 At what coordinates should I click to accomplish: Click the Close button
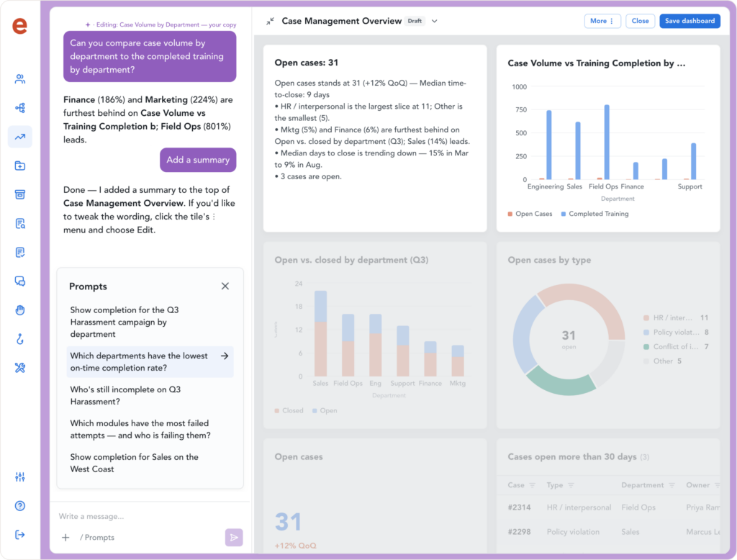pyautogui.click(x=640, y=21)
